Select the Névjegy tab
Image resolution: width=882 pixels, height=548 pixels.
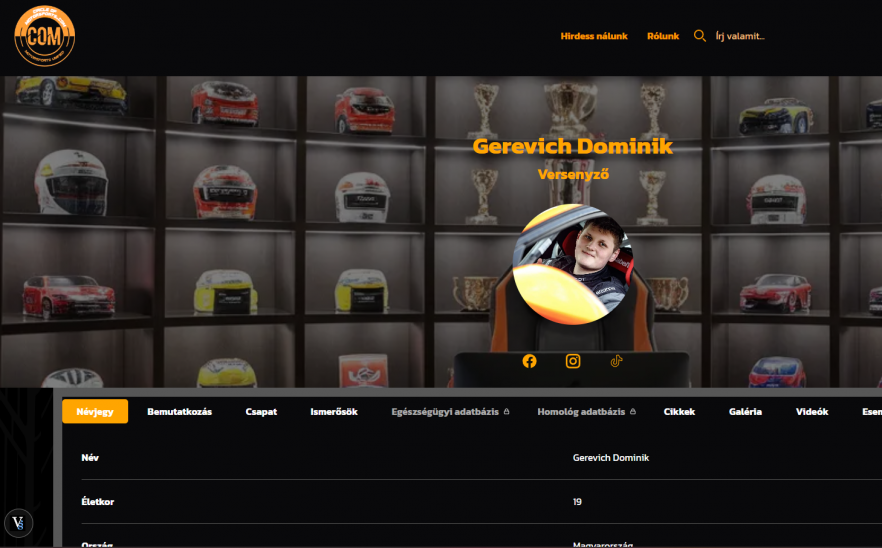(95, 411)
